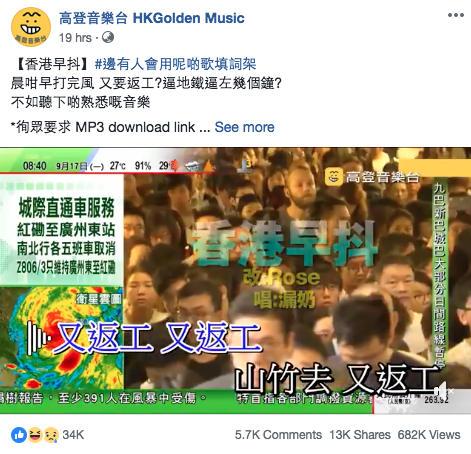The image size is (471, 454).
Task: View the 5.7K Comments
Action: click(278, 435)
